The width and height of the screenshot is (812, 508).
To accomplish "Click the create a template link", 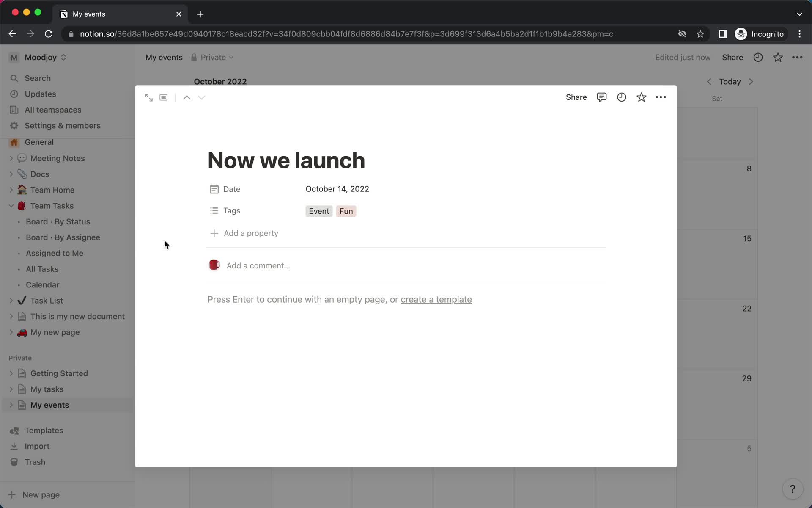I will 436,299.
